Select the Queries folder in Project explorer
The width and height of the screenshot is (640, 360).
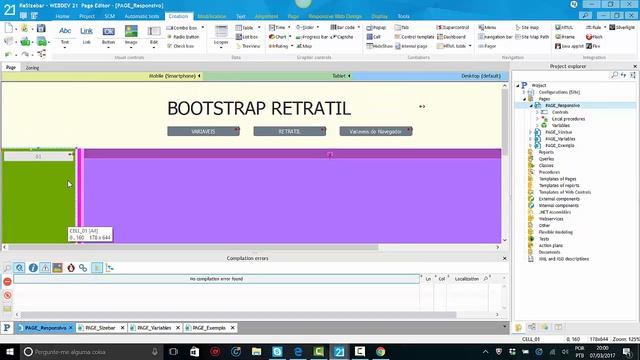coord(546,159)
